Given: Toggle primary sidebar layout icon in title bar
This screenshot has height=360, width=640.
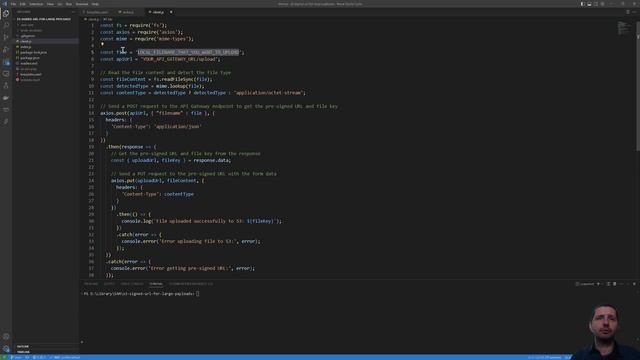Looking at the screenshot, I should [582, 4].
